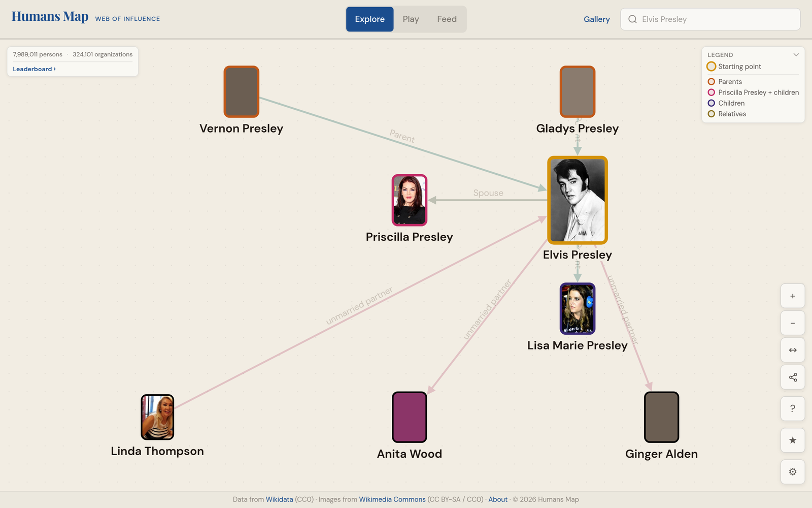Click the Priscilla Presley name label
Image resolution: width=812 pixels, height=508 pixels.
click(410, 237)
